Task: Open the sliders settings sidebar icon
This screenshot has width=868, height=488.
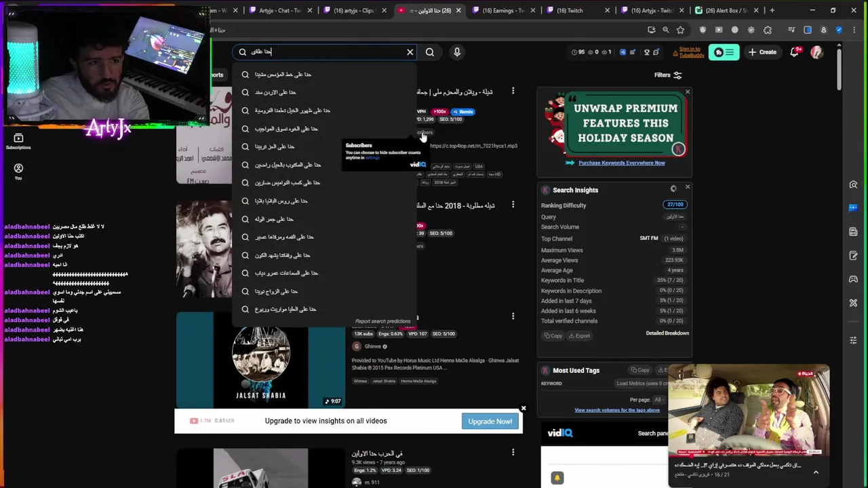Action: pos(853,340)
